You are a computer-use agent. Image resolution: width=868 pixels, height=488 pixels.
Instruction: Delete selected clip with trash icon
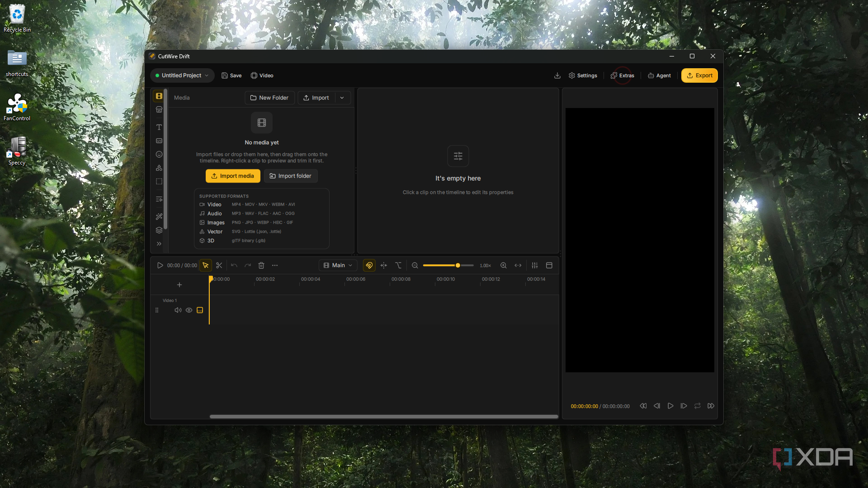pyautogui.click(x=261, y=265)
